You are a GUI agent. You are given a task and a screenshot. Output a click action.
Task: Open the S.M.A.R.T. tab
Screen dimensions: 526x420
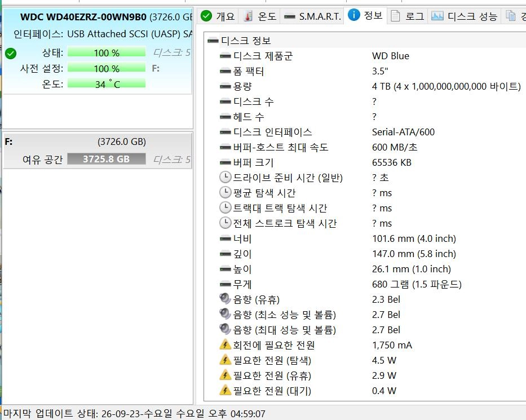(312, 16)
